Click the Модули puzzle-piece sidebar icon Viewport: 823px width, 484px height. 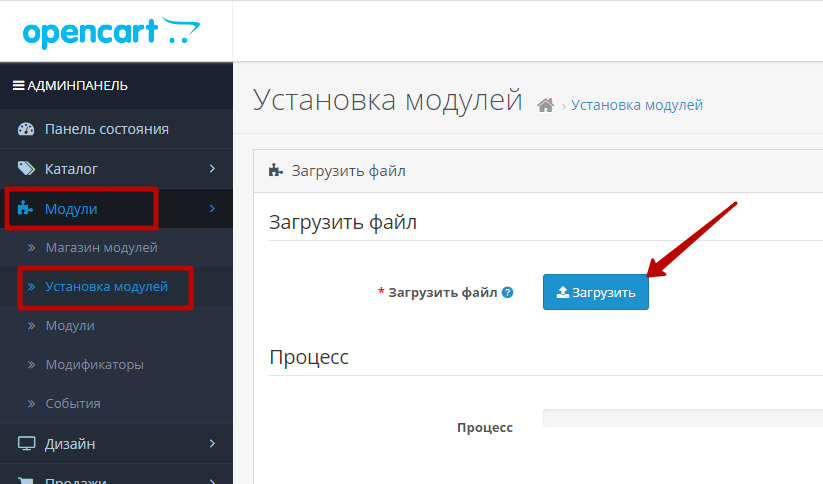tap(25, 208)
